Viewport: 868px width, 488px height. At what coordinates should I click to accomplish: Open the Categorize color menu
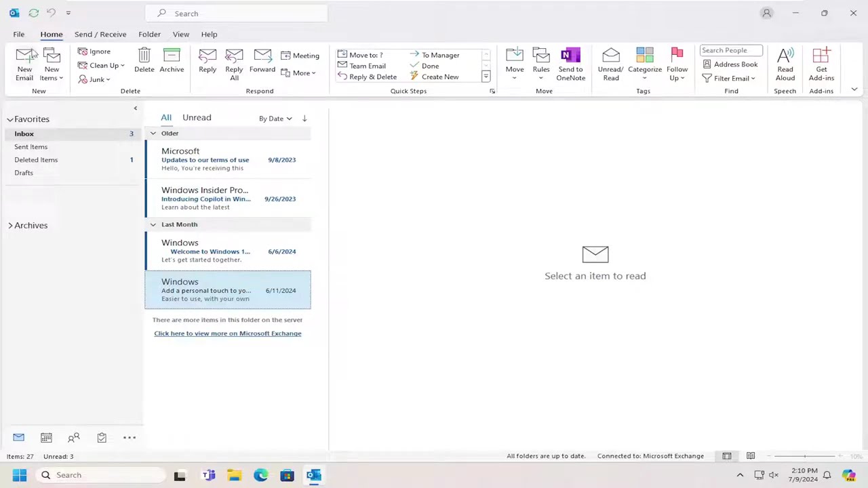[645, 64]
